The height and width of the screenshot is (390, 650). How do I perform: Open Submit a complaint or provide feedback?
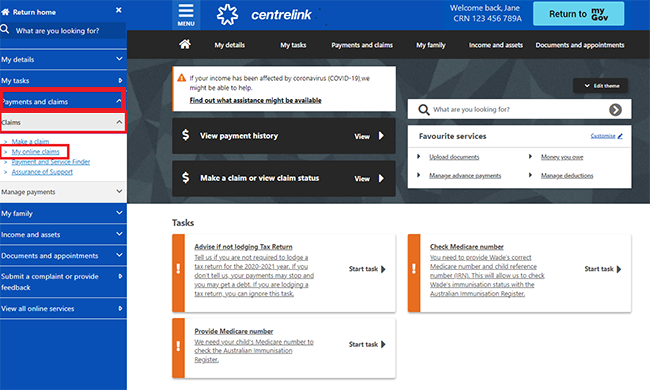pos(63,281)
